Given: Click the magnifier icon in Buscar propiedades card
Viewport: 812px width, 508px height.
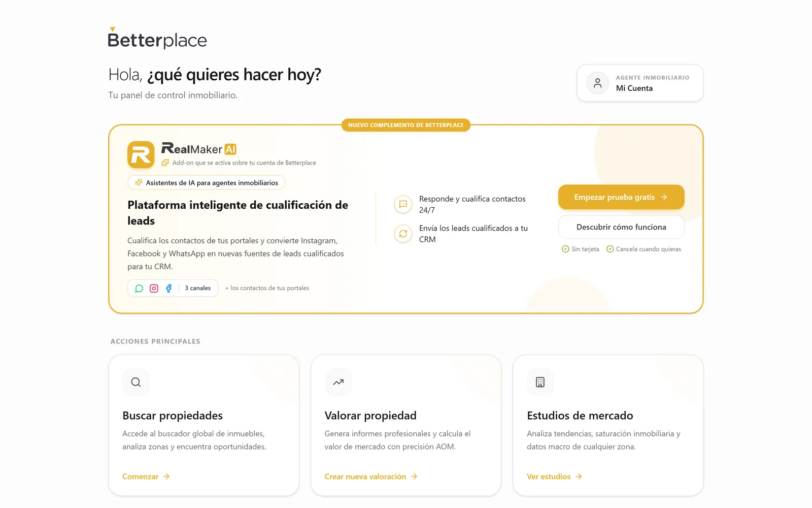Looking at the screenshot, I should 136,382.
